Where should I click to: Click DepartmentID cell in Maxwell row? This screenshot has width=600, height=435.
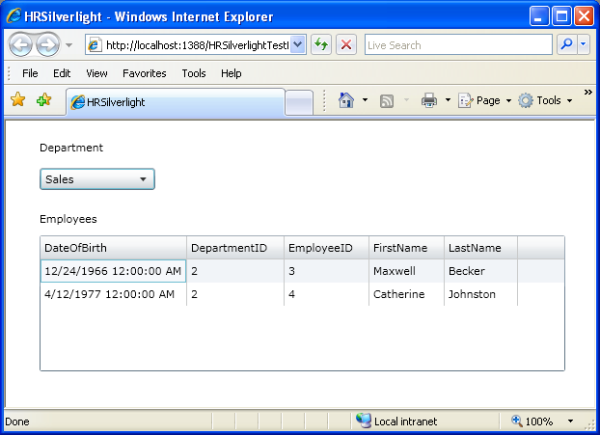235,271
